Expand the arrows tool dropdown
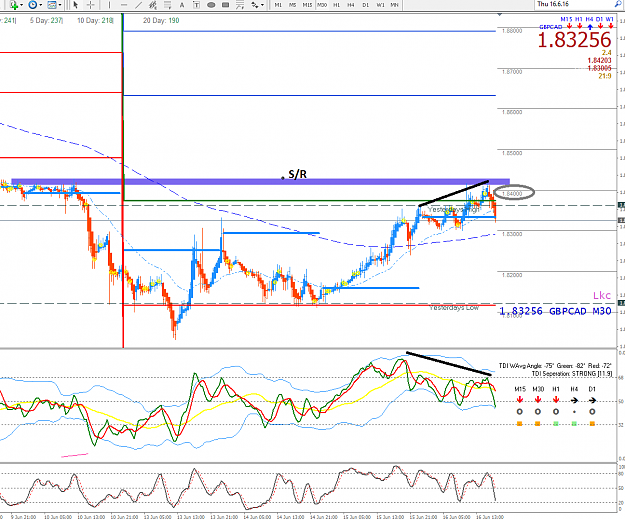 262,5
